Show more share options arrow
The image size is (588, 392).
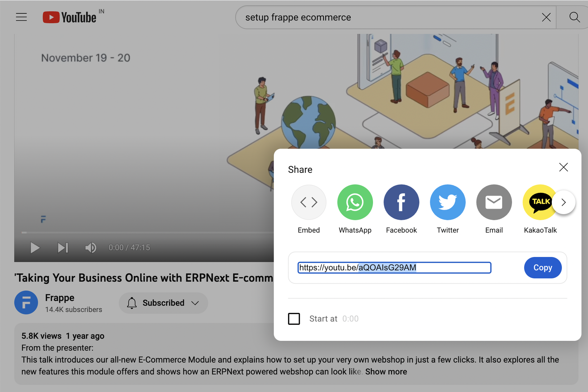point(564,202)
